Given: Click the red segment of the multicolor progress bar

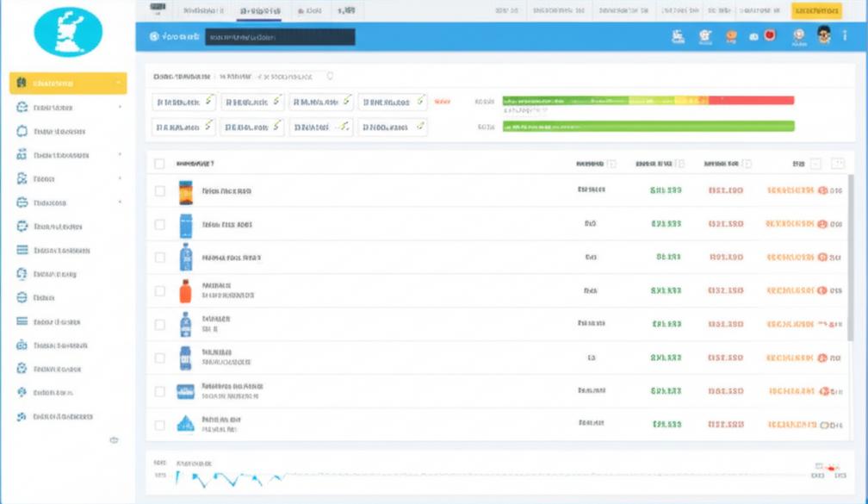Looking at the screenshot, I should tap(751, 100).
